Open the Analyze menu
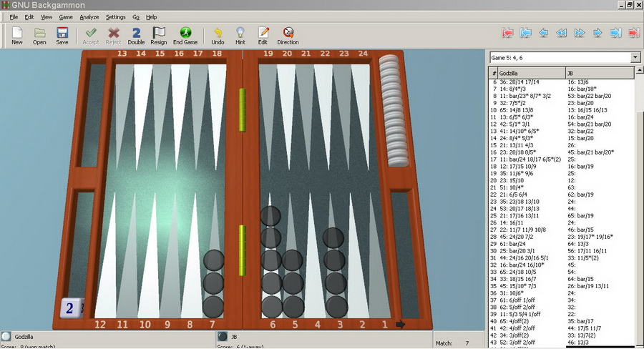Screen dimensions: 644x349 pyautogui.click(x=89, y=17)
